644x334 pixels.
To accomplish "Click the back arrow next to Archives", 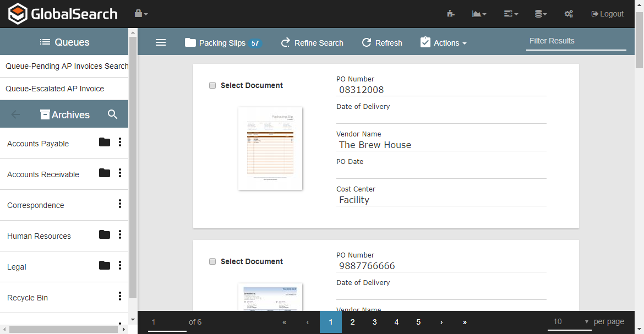I will [x=16, y=114].
